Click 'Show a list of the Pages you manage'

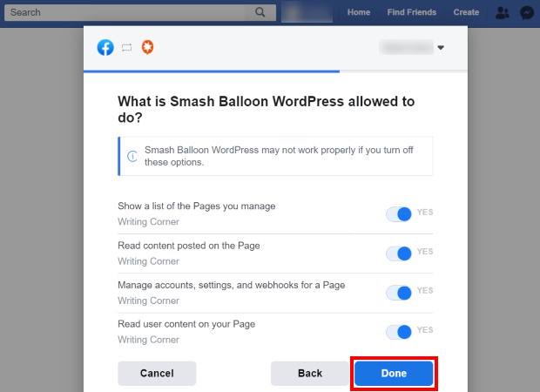point(196,206)
